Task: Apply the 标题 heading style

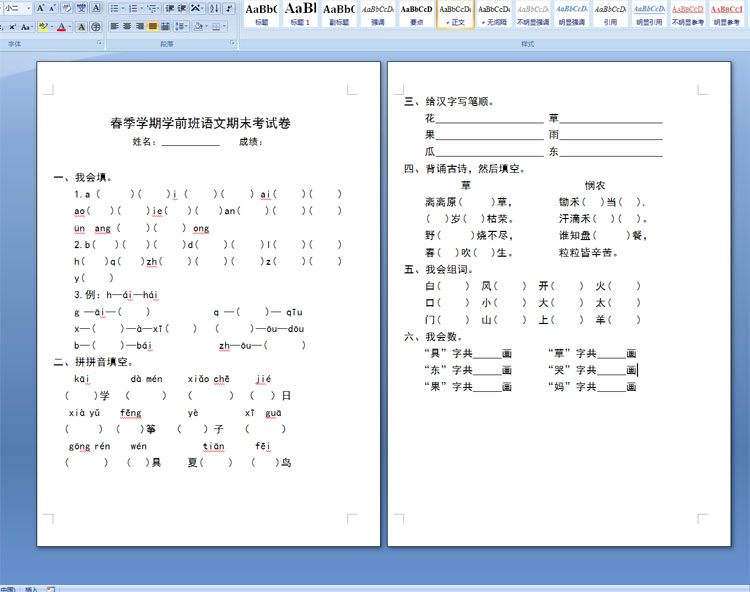Action: click(261, 14)
